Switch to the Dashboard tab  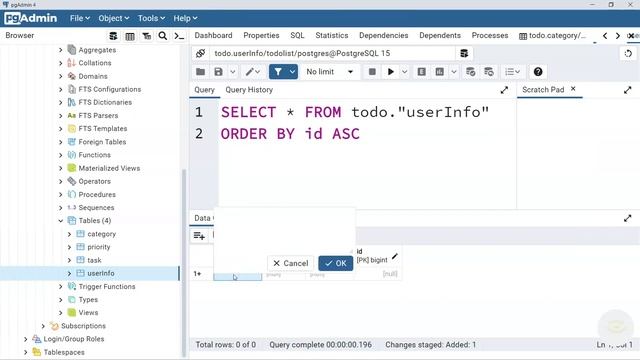[x=213, y=36]
